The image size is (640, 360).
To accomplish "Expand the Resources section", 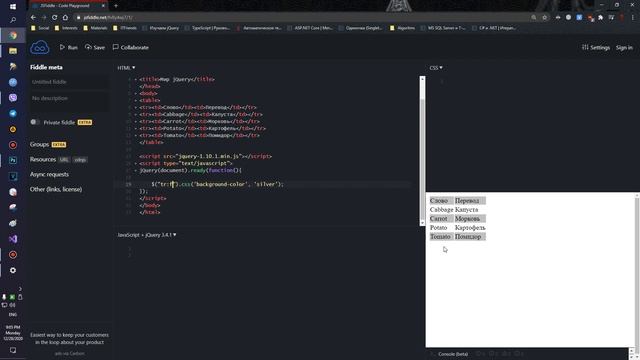I will (x=43, y=159).
